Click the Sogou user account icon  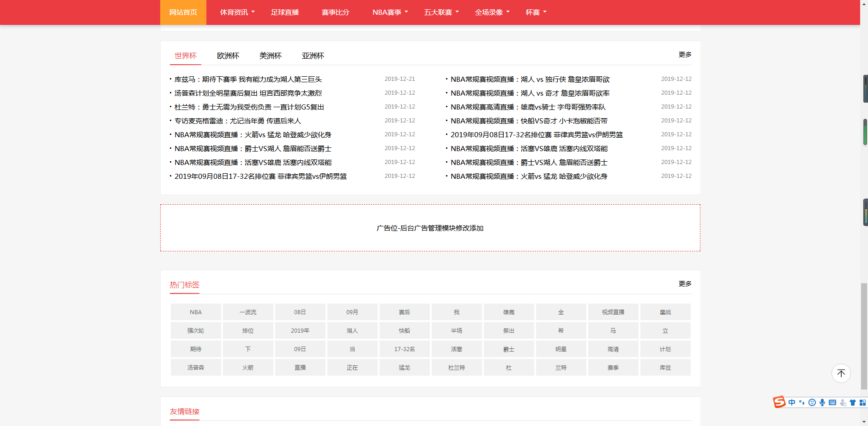click(843, 402)
